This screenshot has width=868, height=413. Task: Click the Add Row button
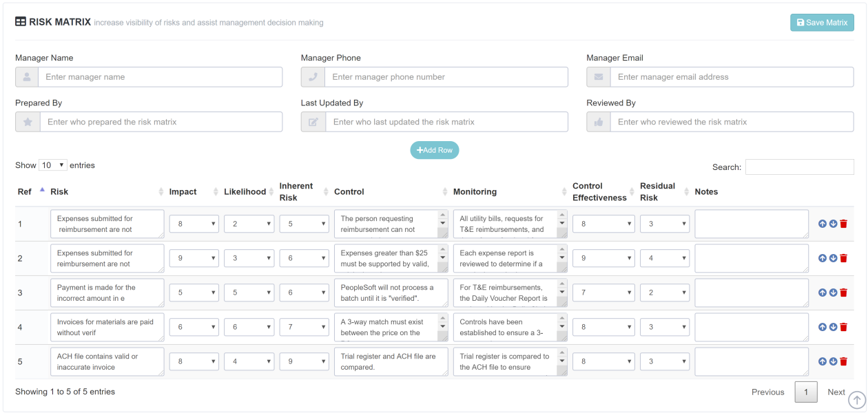coord(434,150)
